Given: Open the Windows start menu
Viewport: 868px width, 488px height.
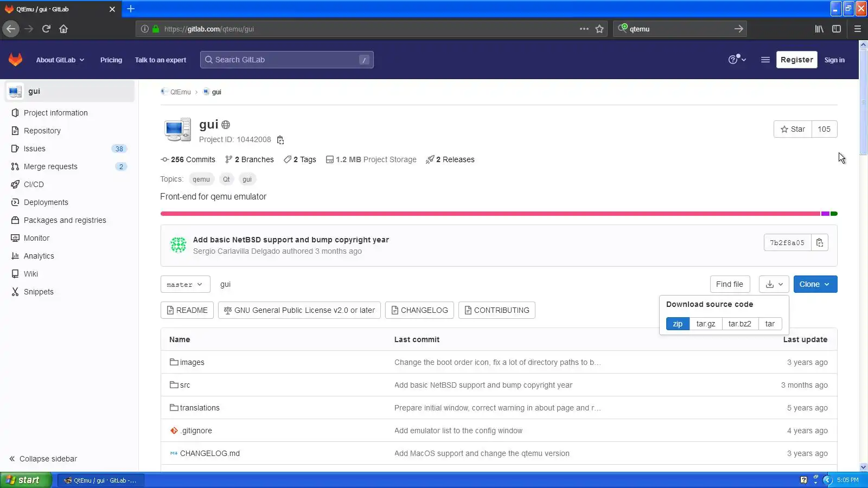Looking at the screenshot, I should [x=26, y=480].
